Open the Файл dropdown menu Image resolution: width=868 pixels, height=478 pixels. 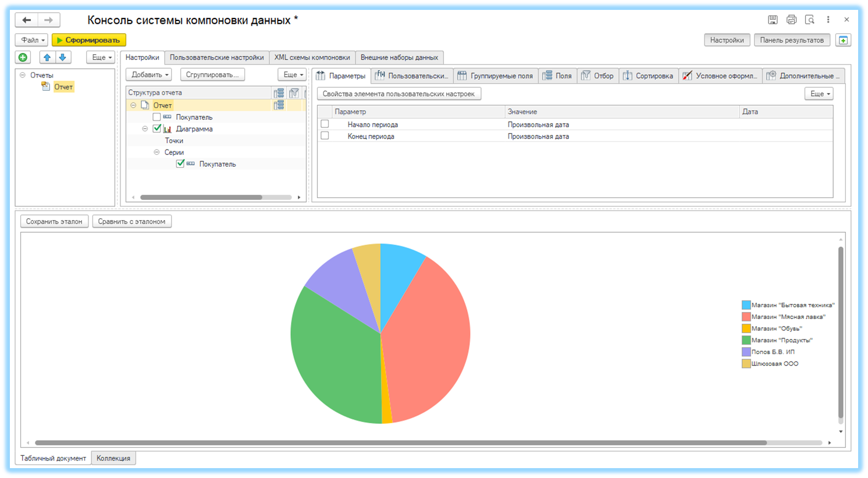pos(32,40)
